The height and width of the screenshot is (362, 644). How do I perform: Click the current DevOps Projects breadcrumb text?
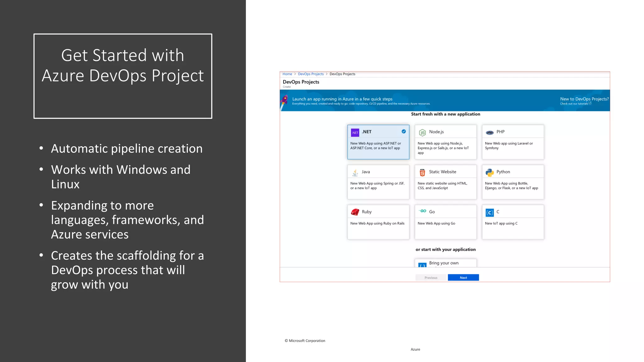click(342, 74)
